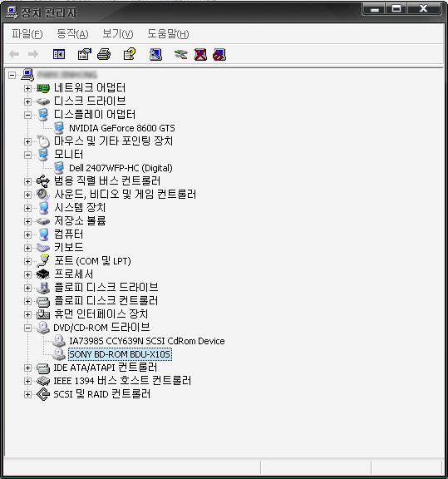Open Properties via toolbar icon
Image resolution: width=448 pixels, height=479 pixels.
(84, 54)
